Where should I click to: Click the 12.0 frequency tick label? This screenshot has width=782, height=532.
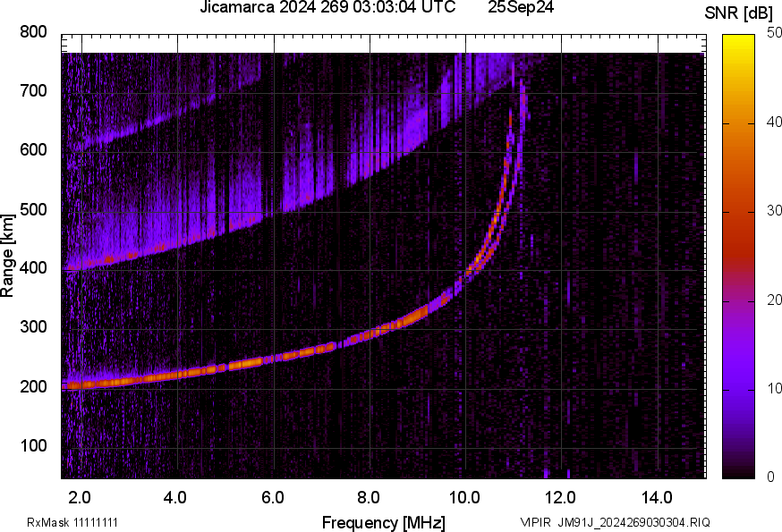560,497
